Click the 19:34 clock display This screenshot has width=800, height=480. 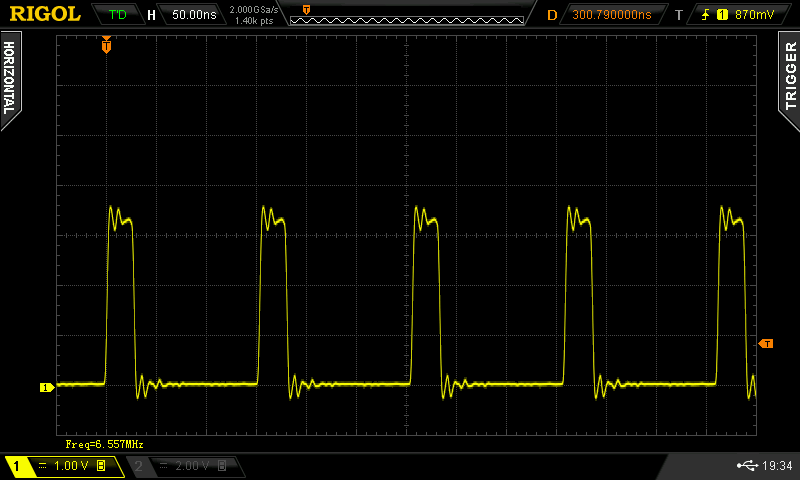tap(778, 466)
